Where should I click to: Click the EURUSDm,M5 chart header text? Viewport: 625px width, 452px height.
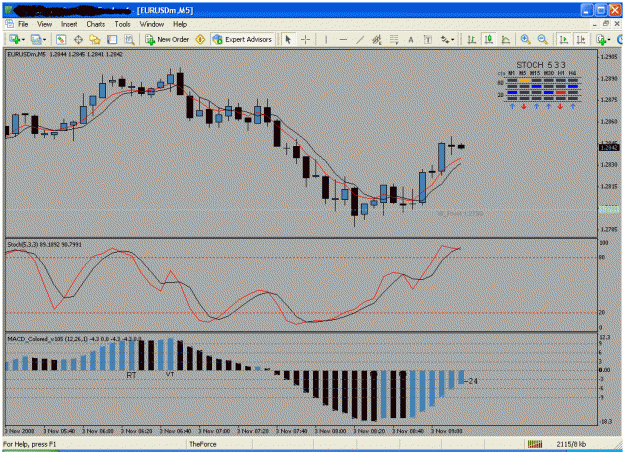pos(65,54)
